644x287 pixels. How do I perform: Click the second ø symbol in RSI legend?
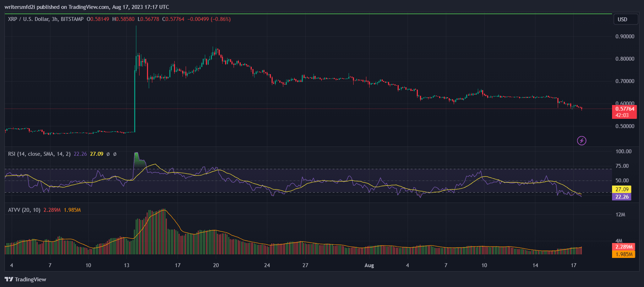(115, 154)
